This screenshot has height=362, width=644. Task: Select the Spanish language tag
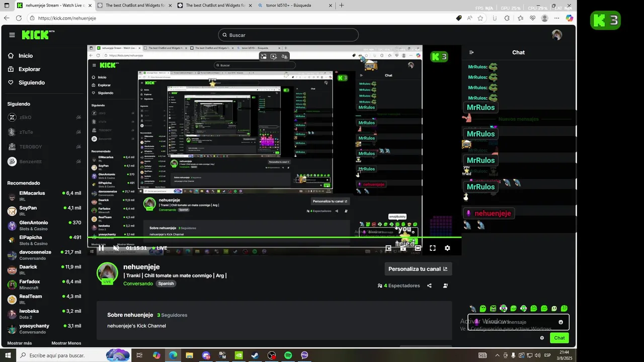point(166,284)
